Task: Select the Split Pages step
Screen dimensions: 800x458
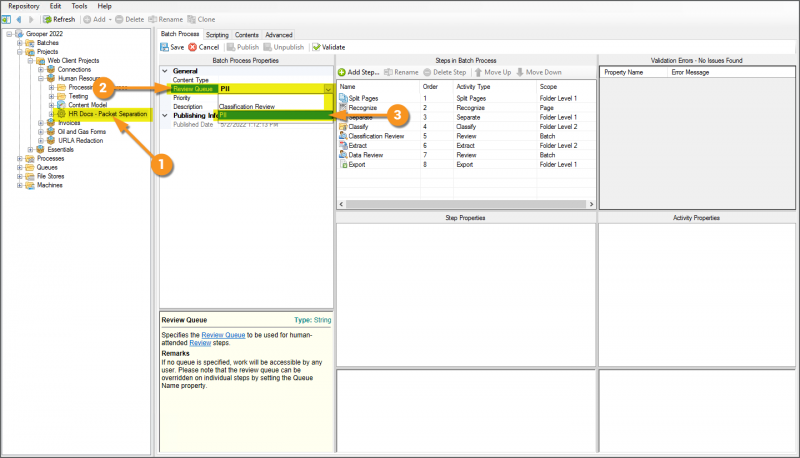Action: tap(365, 98)
